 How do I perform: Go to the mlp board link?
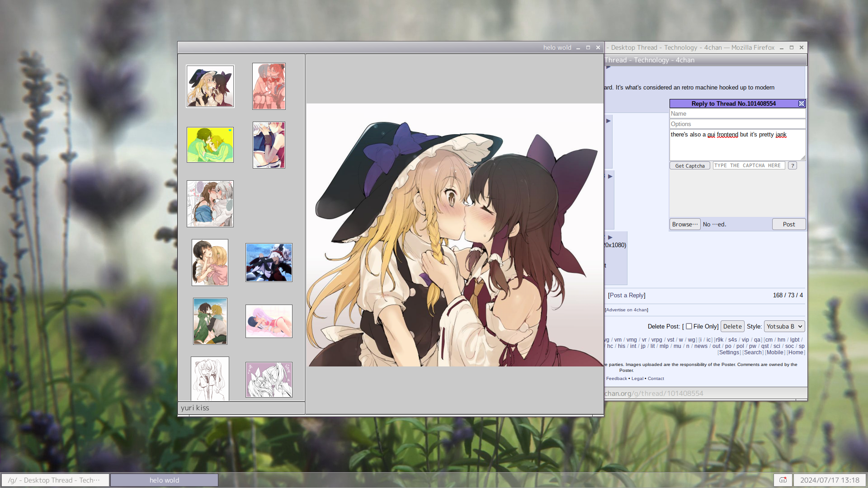tap(664, 346)
